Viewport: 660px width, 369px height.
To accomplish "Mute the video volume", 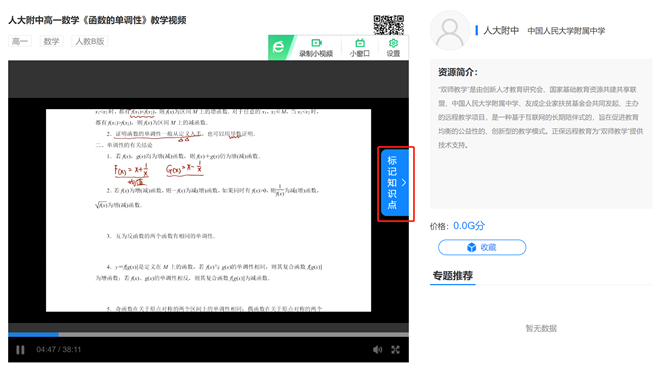I will pos(378,350).
